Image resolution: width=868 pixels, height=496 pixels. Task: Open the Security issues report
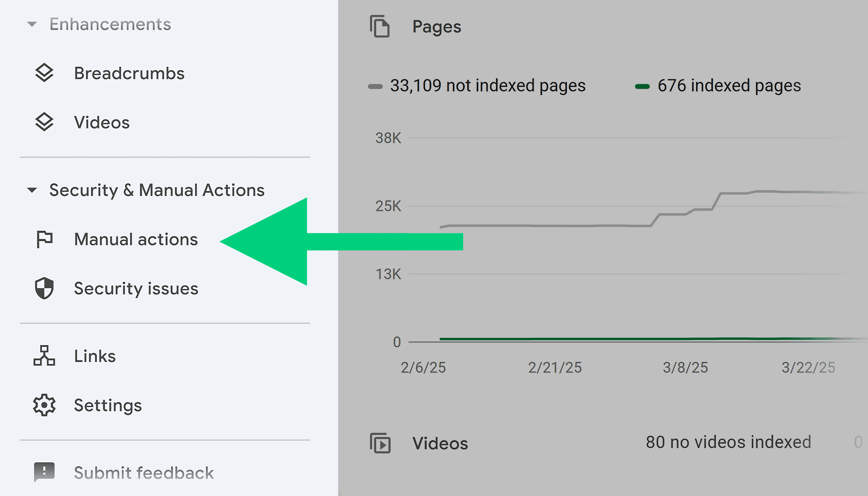coord(136,288)
